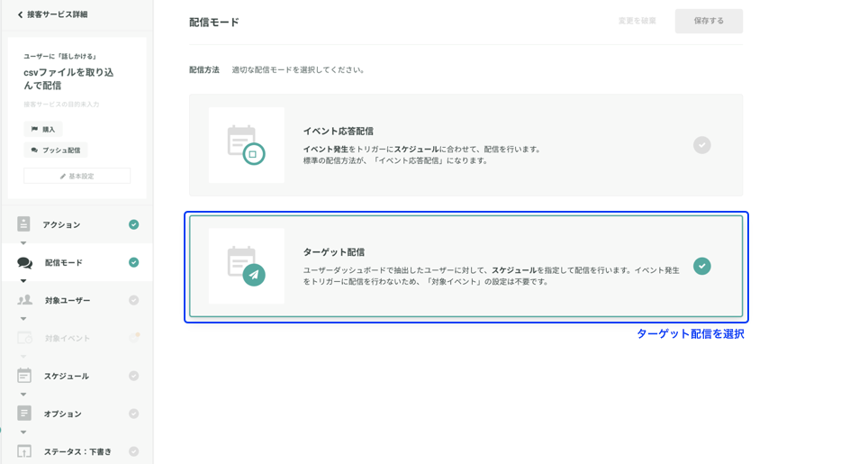Go back to 接客サービス詳細
This screenshot has width=868, height=464.
pyautogui.click(x=52, y=14)
